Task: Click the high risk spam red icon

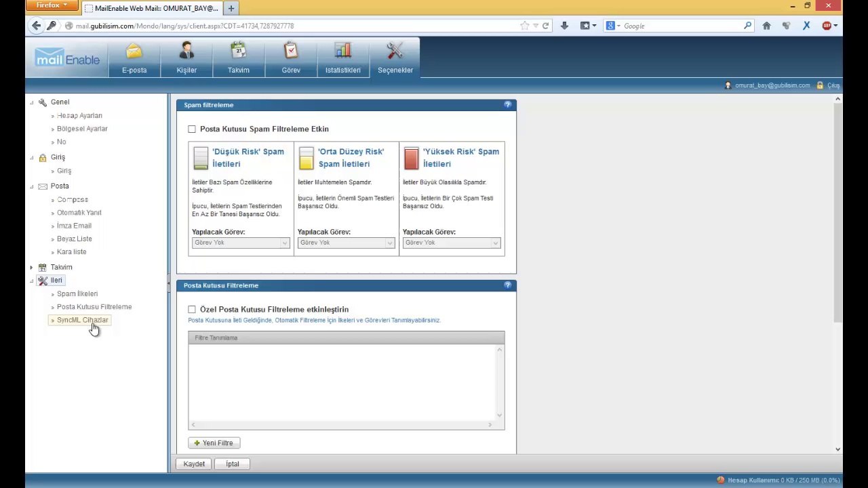Action: coord(412,158)
